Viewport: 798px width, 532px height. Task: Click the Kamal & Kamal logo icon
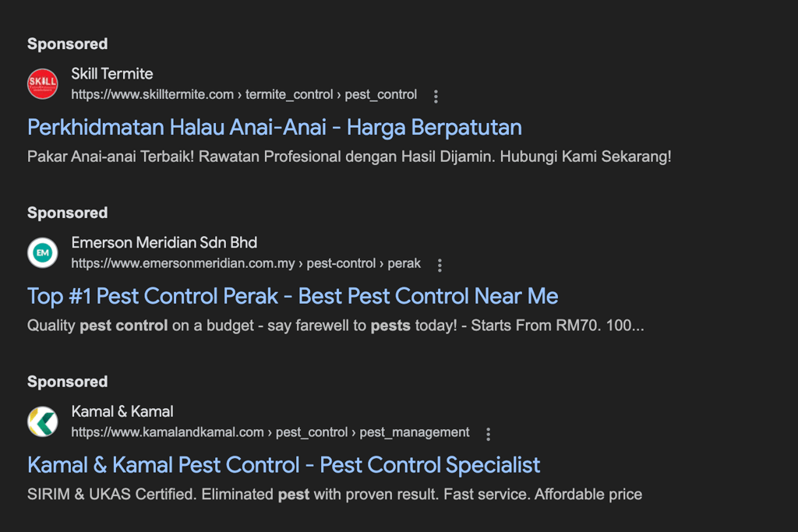(x=43, y=421)
